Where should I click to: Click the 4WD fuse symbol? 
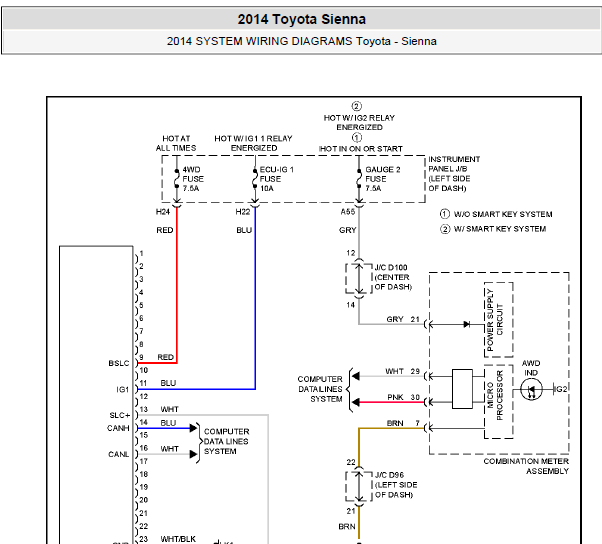point(177,178)
